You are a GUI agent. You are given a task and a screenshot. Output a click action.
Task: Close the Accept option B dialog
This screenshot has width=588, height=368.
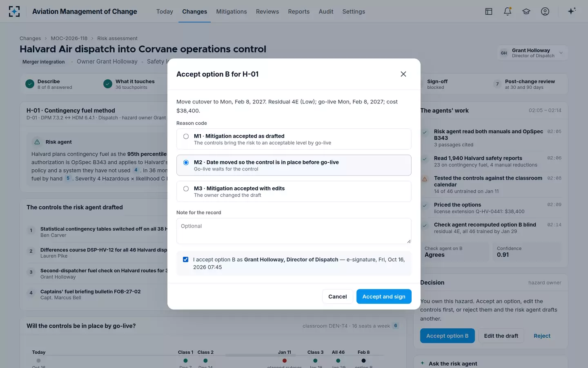[403, 74]
